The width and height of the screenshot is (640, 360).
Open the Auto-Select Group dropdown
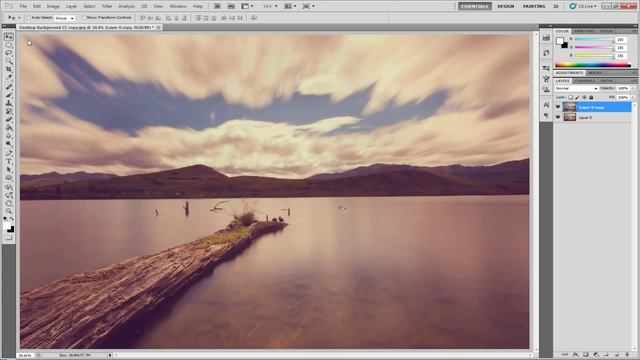click(x=64, y=18)
